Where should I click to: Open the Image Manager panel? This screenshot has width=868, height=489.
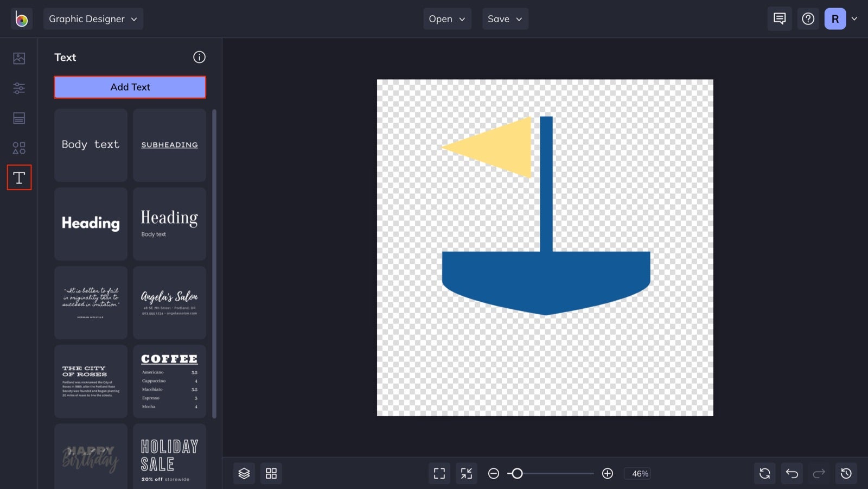click(19, 58)
